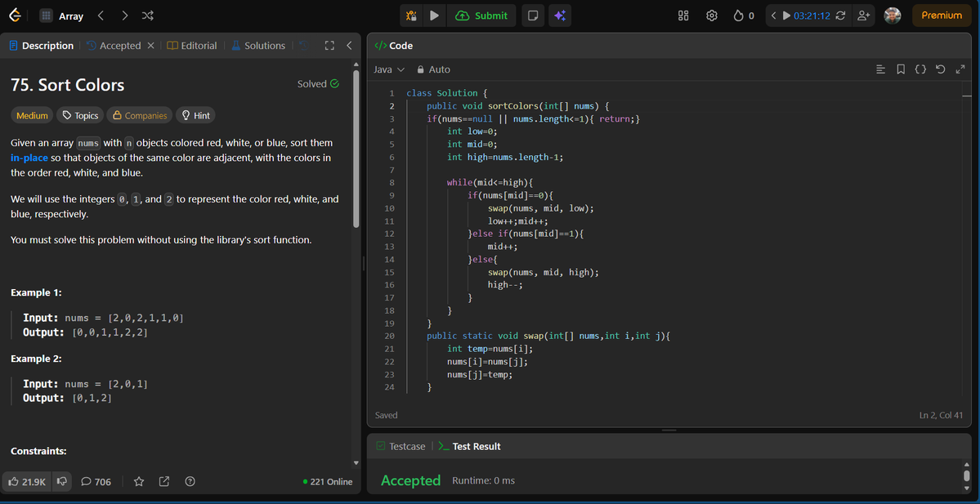Open the user profile avatar
This screenshot has height=504, width=980.
[893, 16]
